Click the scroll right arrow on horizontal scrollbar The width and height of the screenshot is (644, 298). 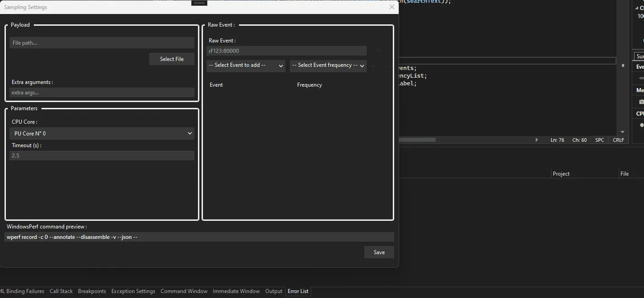coord(537,140)
